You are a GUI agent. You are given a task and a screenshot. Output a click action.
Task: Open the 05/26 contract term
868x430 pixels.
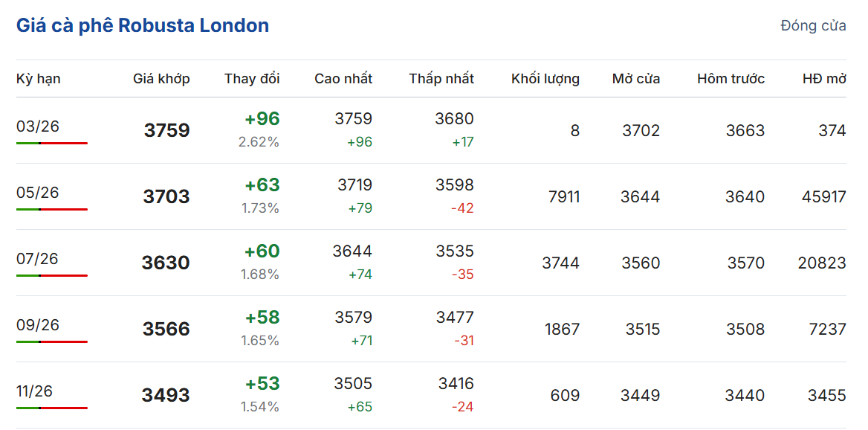[38, 193]
